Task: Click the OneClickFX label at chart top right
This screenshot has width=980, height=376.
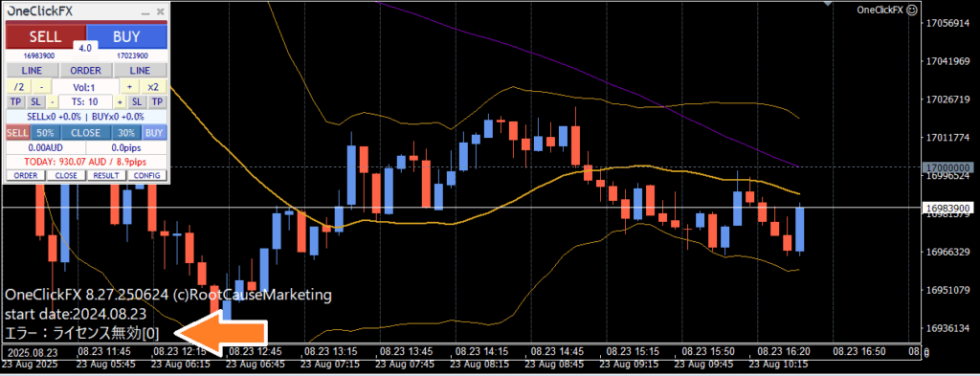Action: click(x=880, y=10)
